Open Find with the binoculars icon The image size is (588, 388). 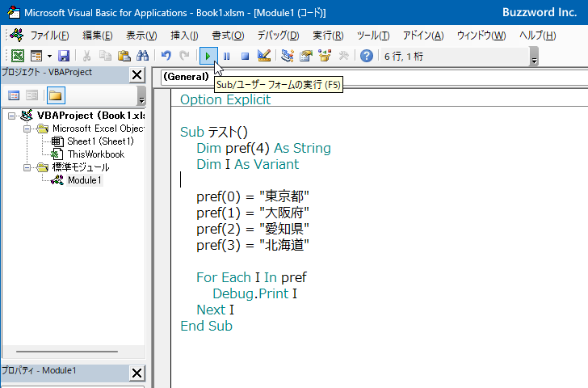click(142, 56)
